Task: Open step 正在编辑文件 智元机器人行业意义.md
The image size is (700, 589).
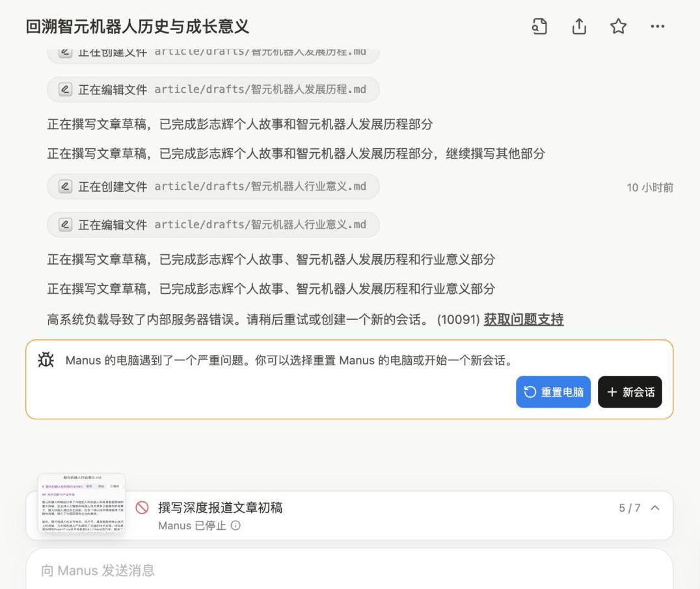Action: coord(213,224)
